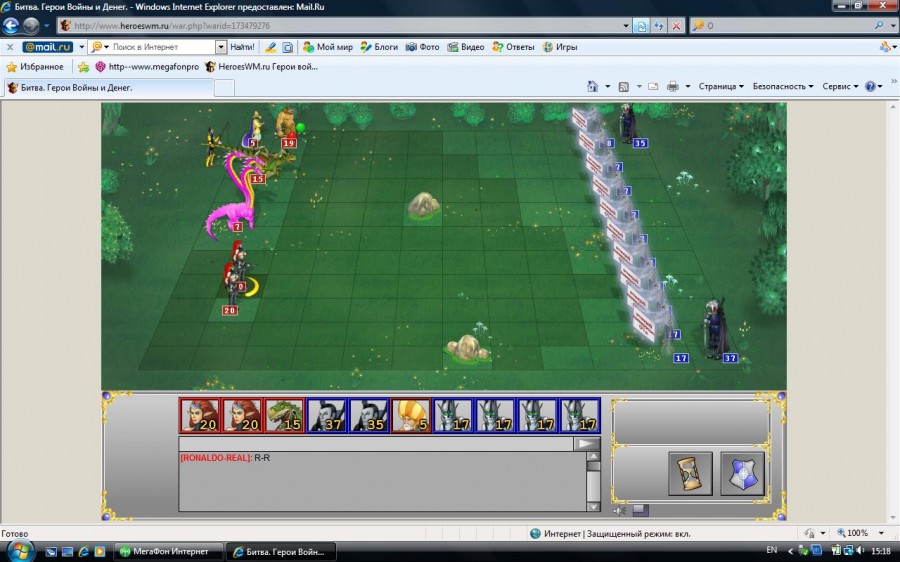The width and height of the screenshot is (900, 562).
Task: Select the dark elf 37 turn portrait
Action: pyautogui.click(x=327, y=416)
